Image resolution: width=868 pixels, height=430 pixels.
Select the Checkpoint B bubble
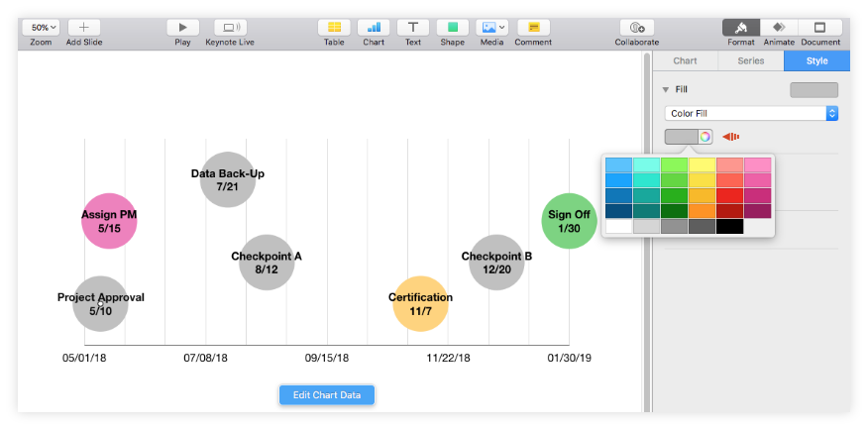pyautogui.click(x=496, y=263)
